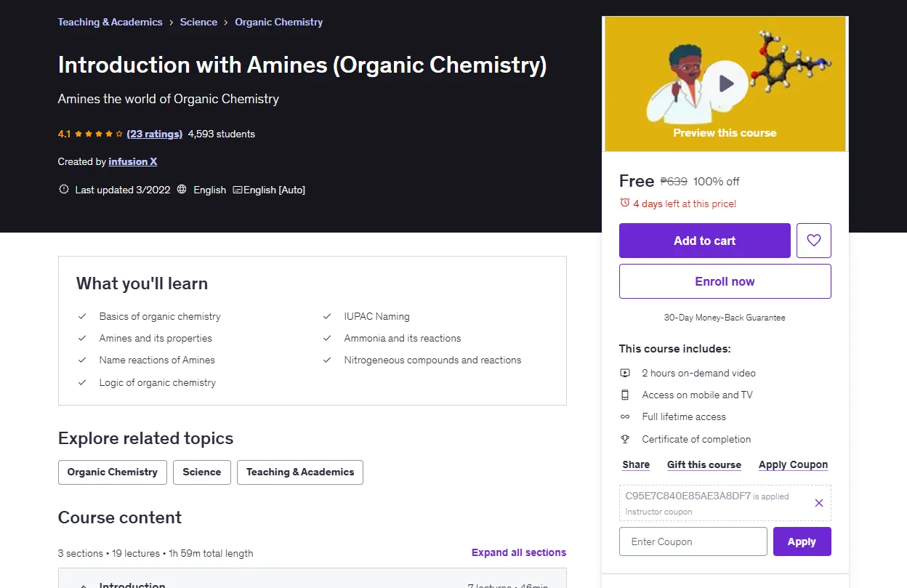Click the infinity lifetime access icon
This screenshot has width=907, height=588.
[625, 416]
